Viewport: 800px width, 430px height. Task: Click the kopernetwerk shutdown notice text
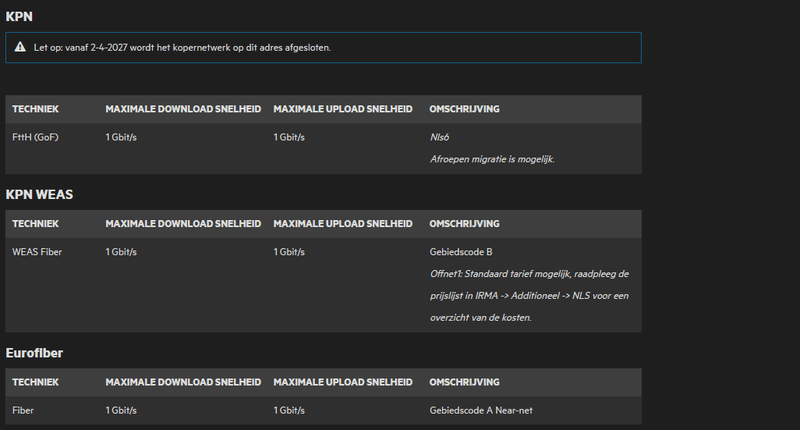pyautogui.click(x=182, y=47)
